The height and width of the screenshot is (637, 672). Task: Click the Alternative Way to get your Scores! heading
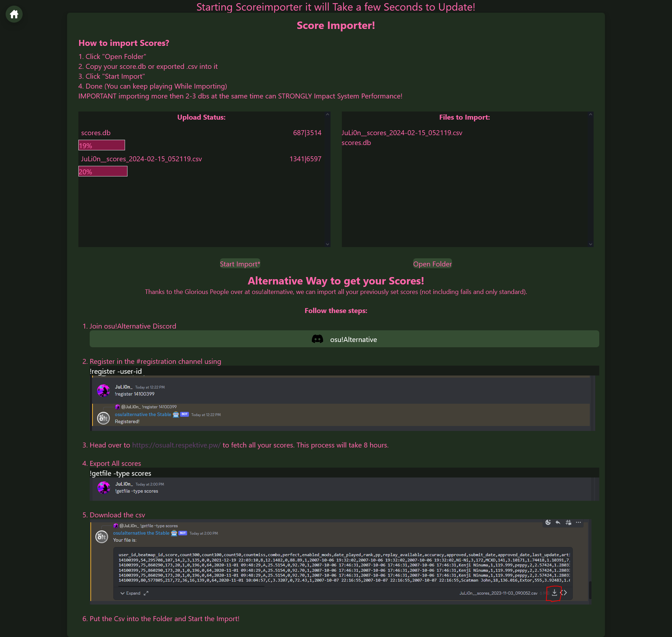tap(336, 281)
